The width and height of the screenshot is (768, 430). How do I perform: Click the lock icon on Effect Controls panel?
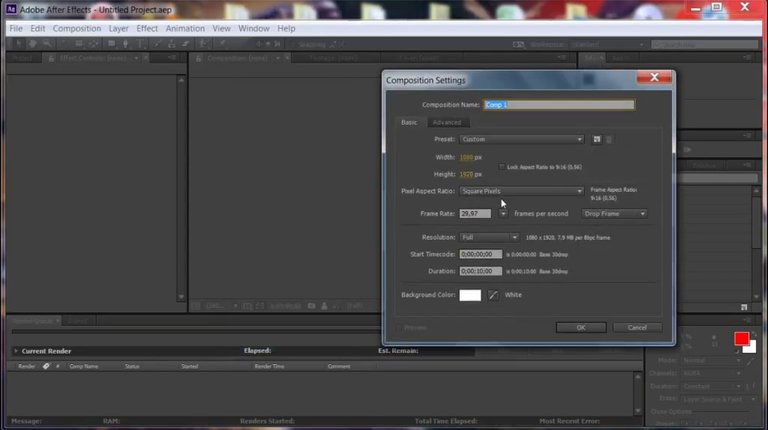(51, 58)
